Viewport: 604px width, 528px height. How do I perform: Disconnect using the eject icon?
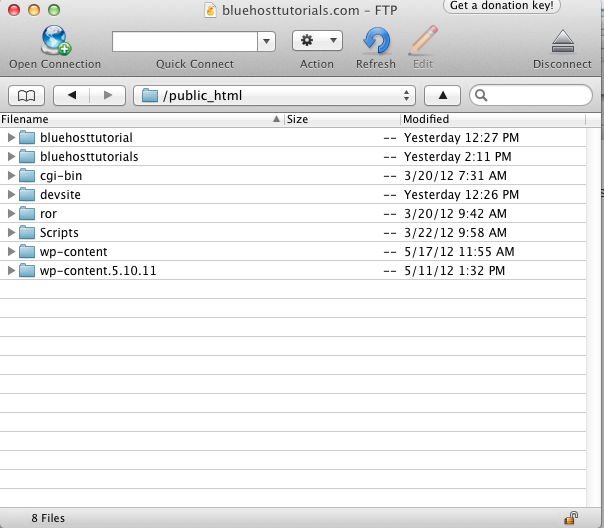[563, 41]
